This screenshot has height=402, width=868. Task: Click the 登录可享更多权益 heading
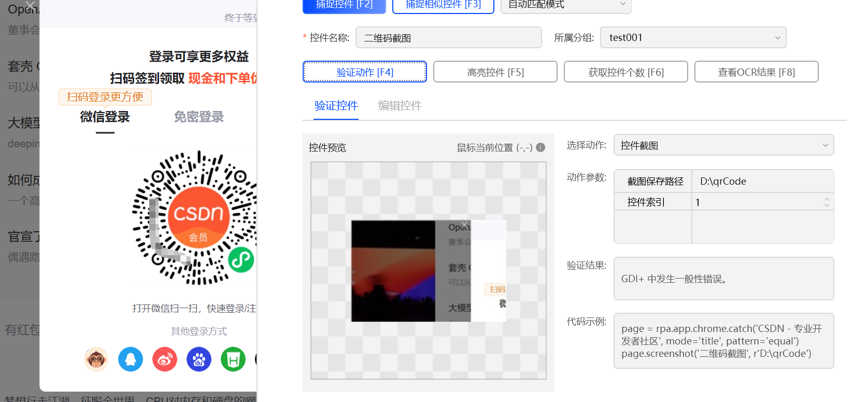pyautogui.click(x=199, y=56)
